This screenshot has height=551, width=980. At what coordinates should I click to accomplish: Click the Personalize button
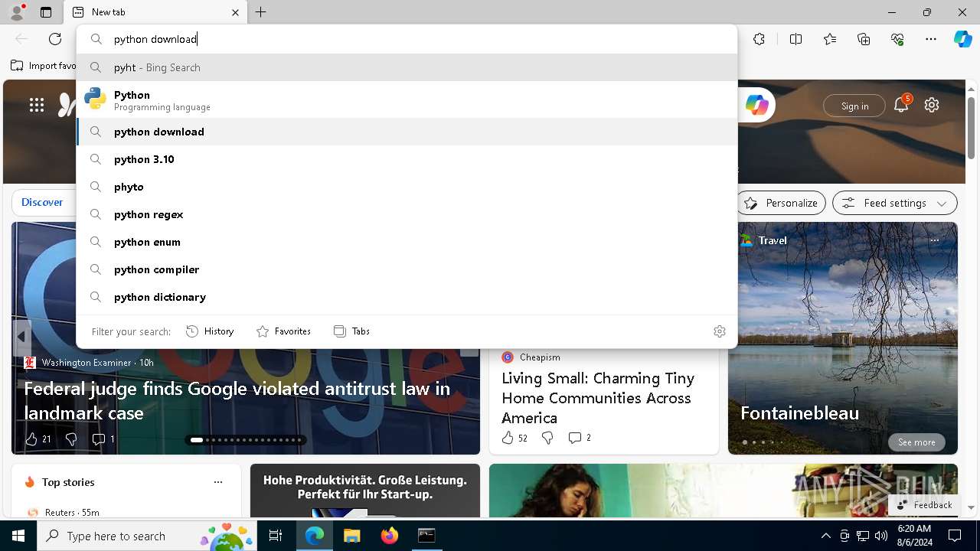click(x=781, y=203)
